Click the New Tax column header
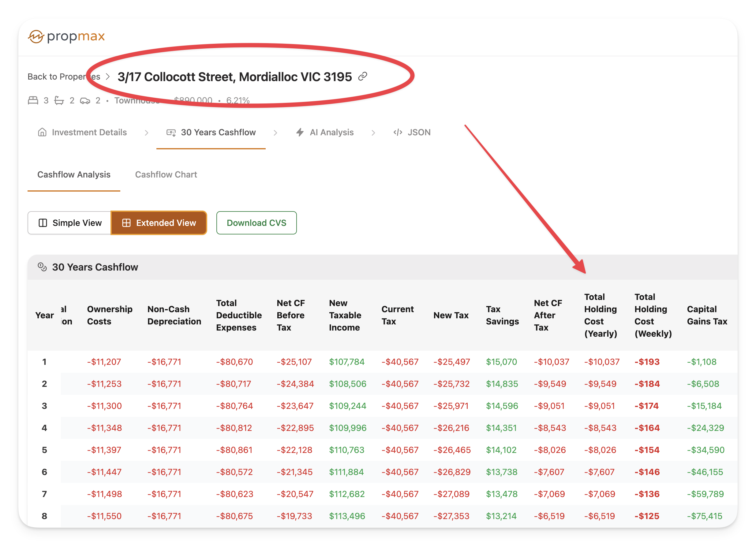The height and width of the screenshot is (546, 756). point(451,315)
